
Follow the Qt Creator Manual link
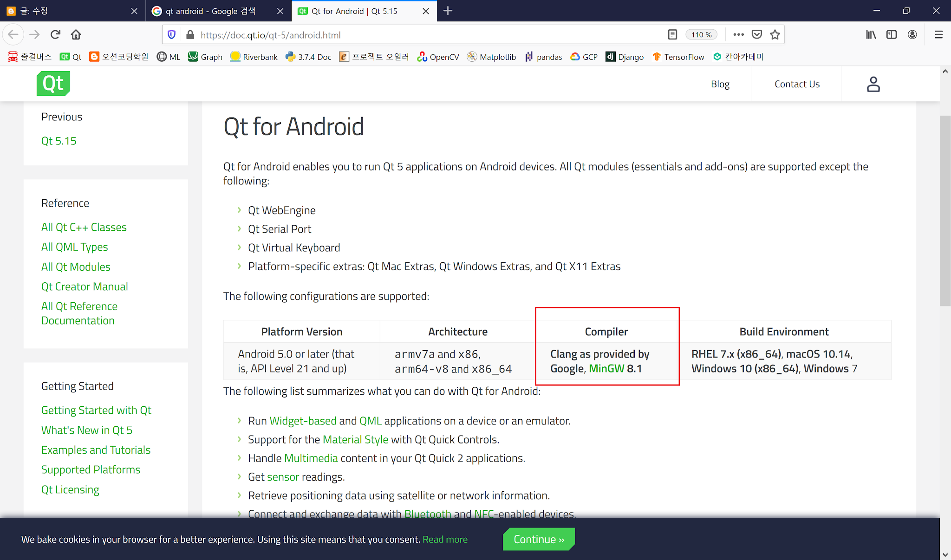[x=84, y=286]
